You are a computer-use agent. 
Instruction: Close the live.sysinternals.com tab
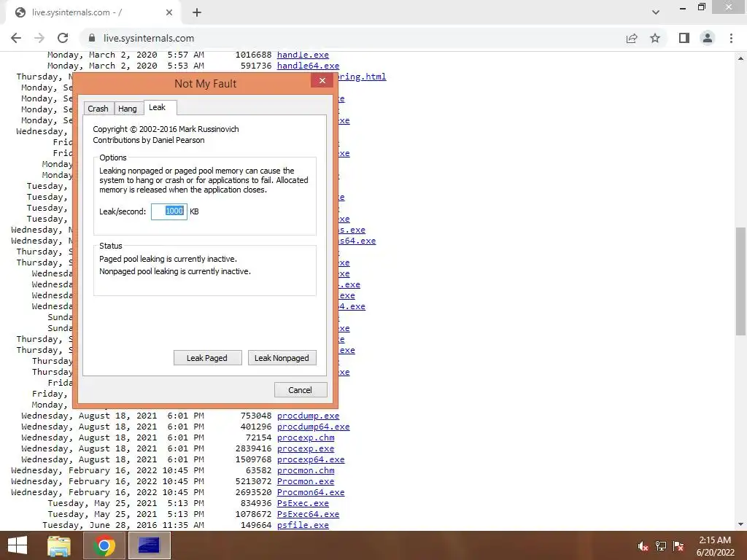point(169,13)
